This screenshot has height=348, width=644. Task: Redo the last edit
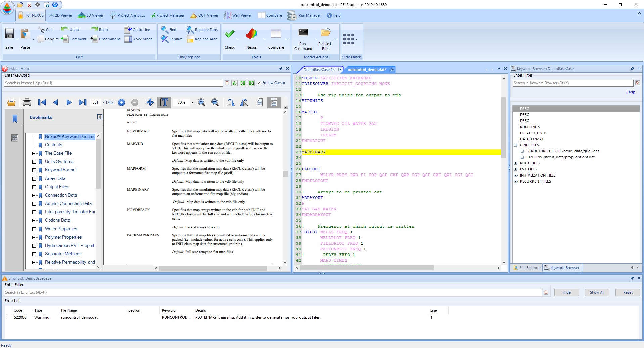[x=99, y=30]
